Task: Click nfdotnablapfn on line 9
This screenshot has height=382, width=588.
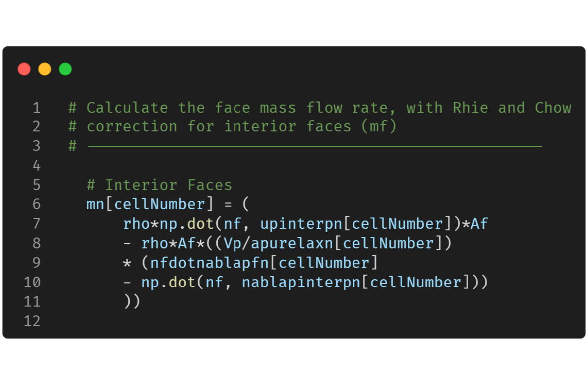Action: click(210, 263)
